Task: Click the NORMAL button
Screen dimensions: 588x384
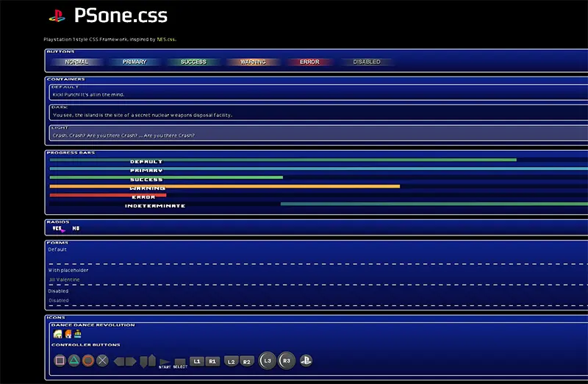Action: coord(76,62)
